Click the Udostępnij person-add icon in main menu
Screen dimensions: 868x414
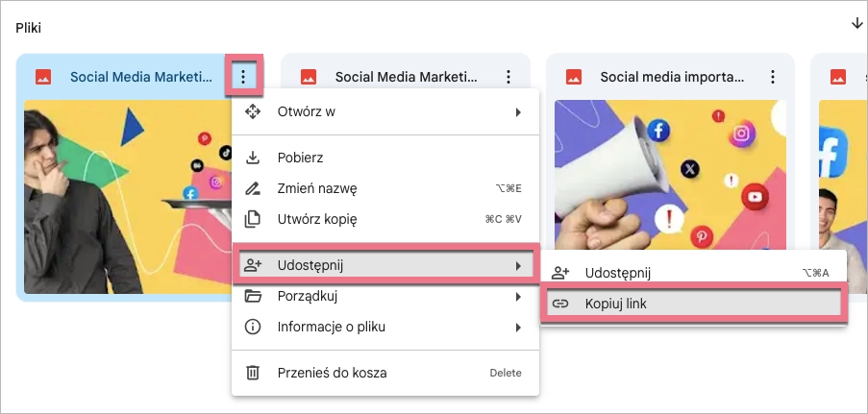coord(253,266)
